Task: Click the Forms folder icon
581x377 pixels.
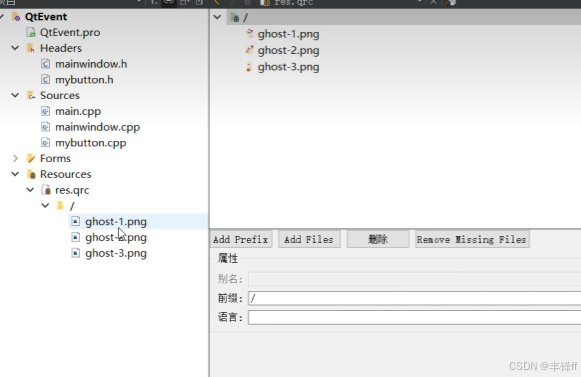Action: [x=31, y=159]
